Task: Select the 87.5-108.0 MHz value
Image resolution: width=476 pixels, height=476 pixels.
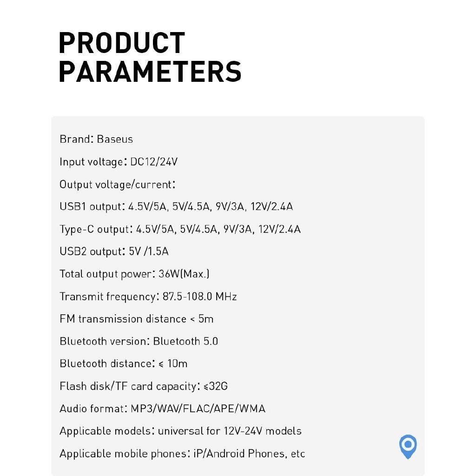Action: click(199, 297)
